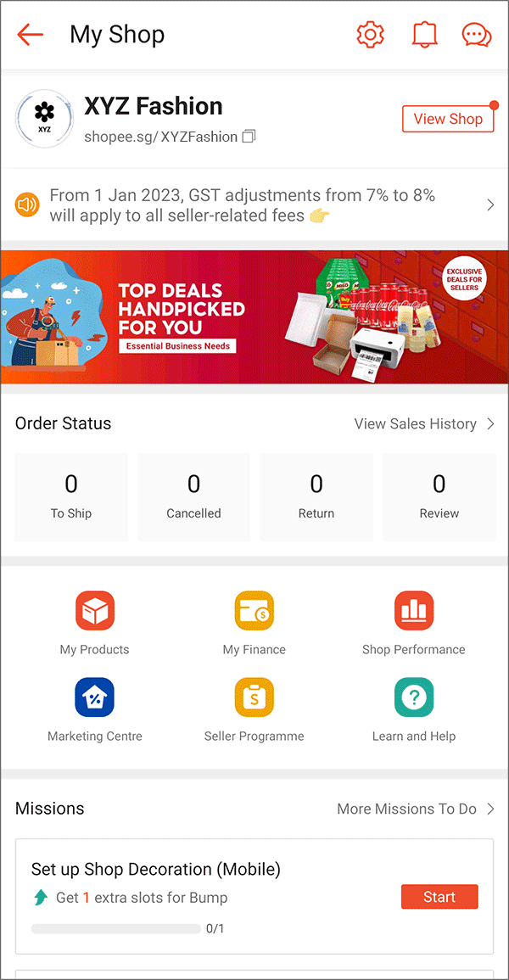Click the View Shop button
The image size is (509, 980).
click(x=448, y=119)
